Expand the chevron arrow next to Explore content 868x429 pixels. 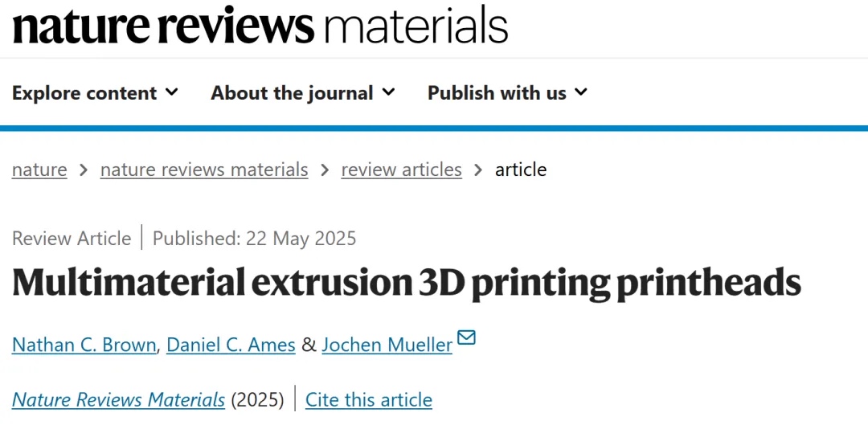click(x=171, y=92)
